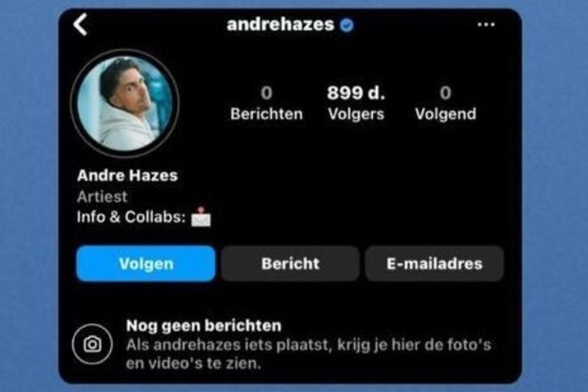Click the blue verified badge
588x392 pixels.
(x=346, y=25)
